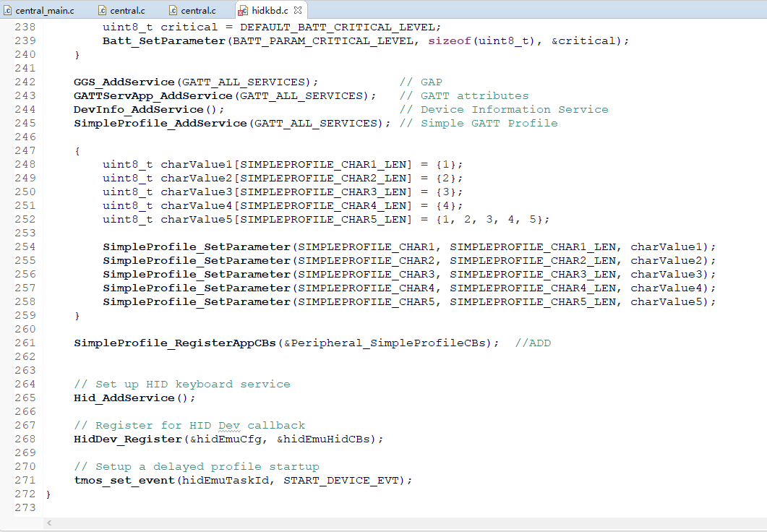Click the hidkbd.c tab icon with error marker
Image resolution: width=767 pixels, height=532 pixels.
point(243,11)
